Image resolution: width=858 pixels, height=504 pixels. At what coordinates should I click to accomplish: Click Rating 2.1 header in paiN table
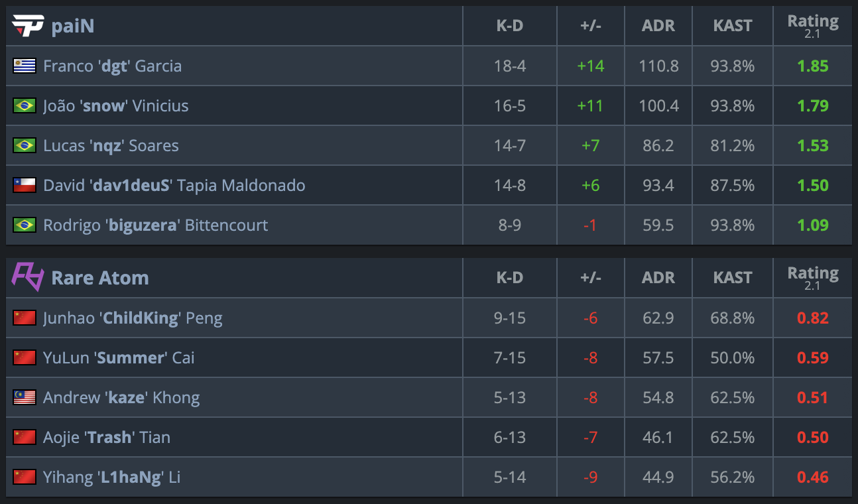point(812,26)
